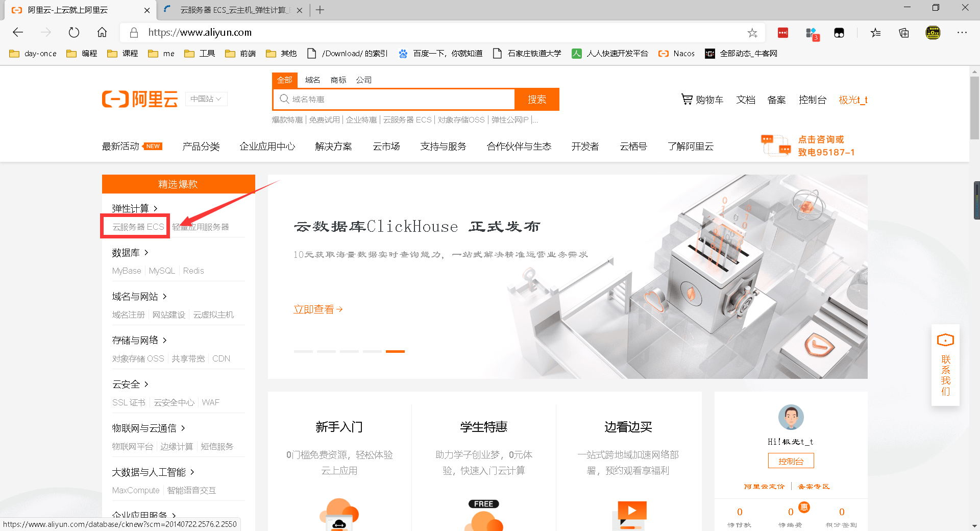Open the 人人快速开发平台 bookmark
The image size is (980, 531).
click(610, 54)
